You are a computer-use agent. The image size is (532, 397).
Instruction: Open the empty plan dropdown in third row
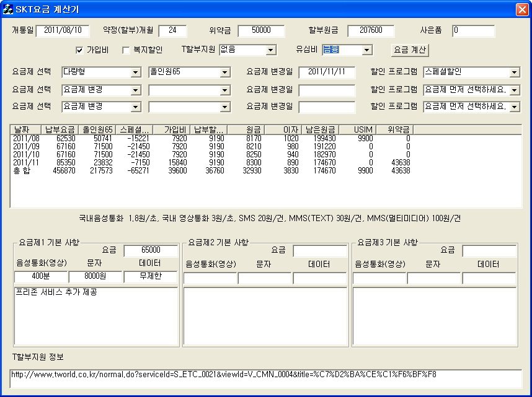224,107
